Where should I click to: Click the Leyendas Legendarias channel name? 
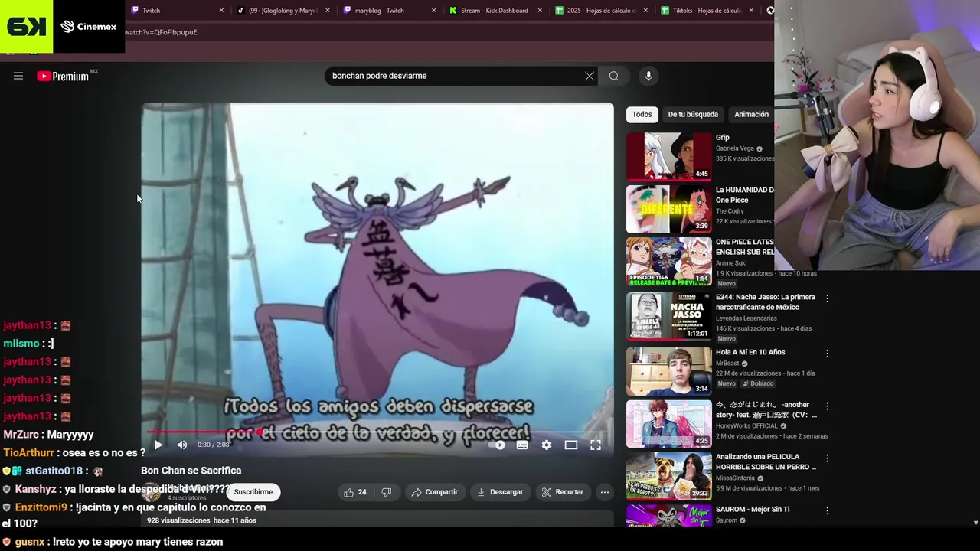click(746, 318)
